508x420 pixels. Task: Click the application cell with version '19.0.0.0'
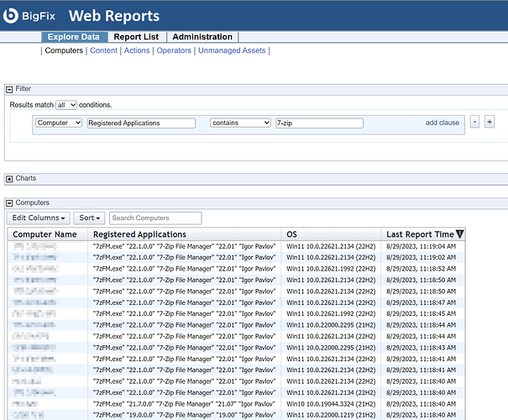pos(184,415)
